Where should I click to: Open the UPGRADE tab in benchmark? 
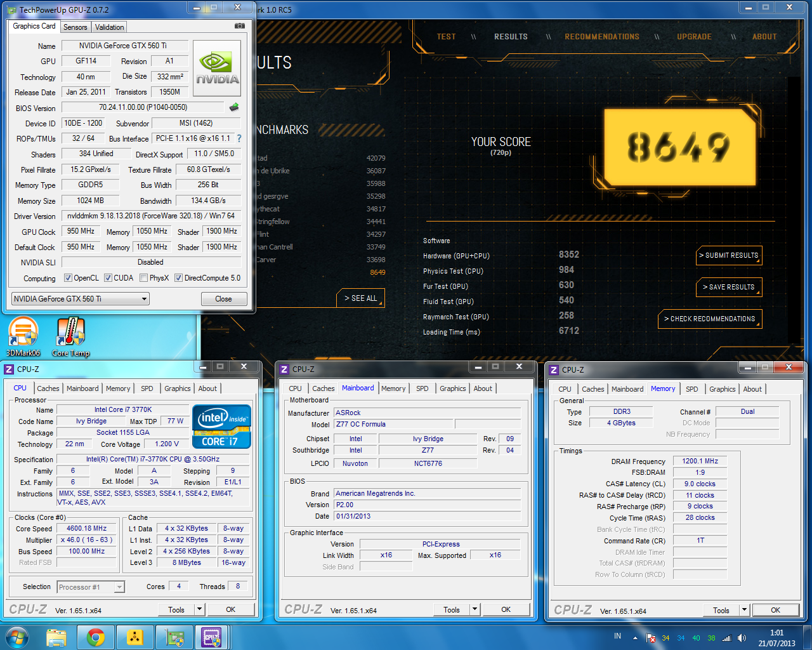tap(694, 37)
